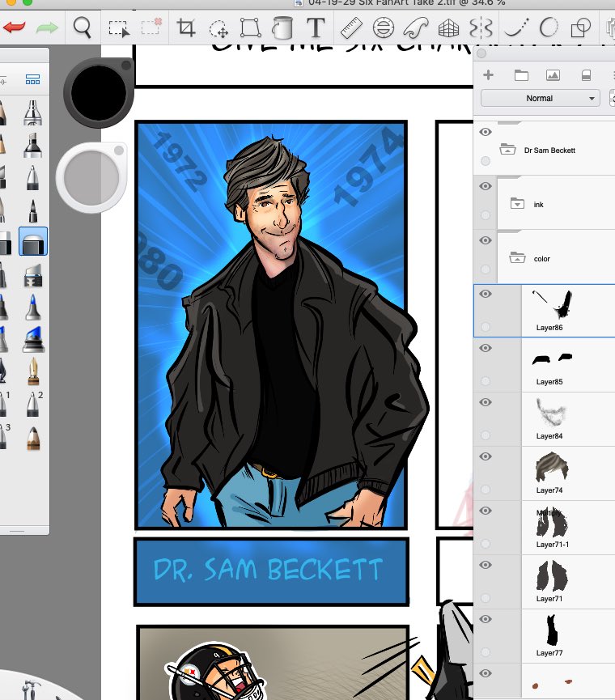
Task: Add a new layer group folder
Action: [521, 75]
